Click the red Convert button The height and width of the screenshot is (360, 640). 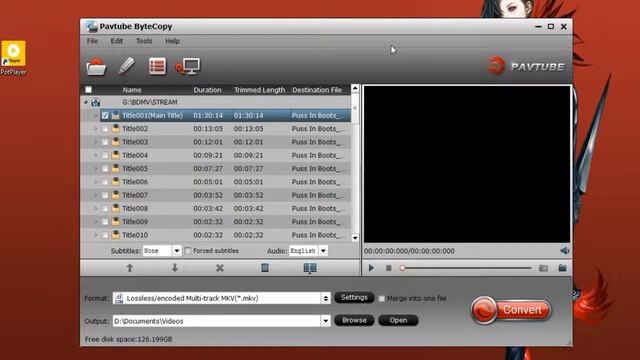pyautogui.click(x=511, y=310)
